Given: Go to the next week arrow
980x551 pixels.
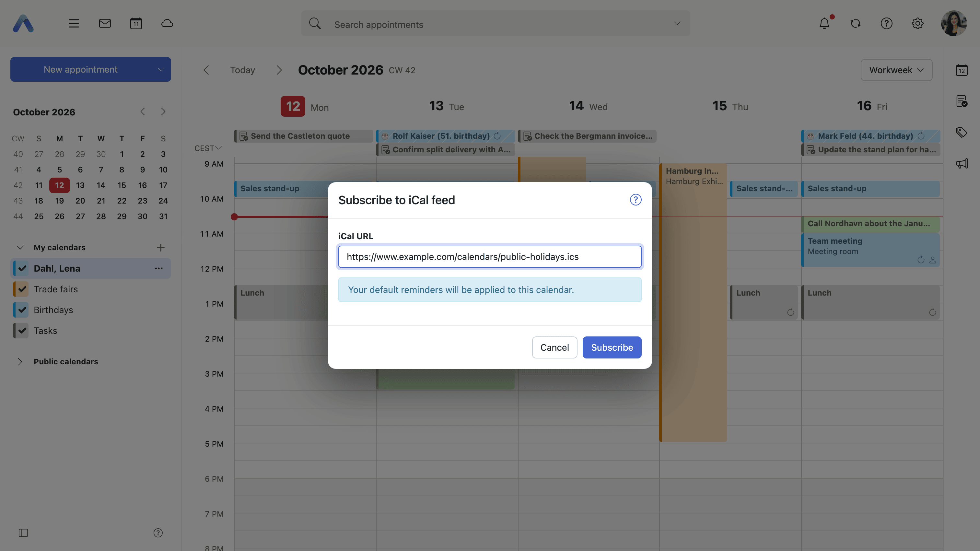Looking at the screenshot, I should click(279, 70).
